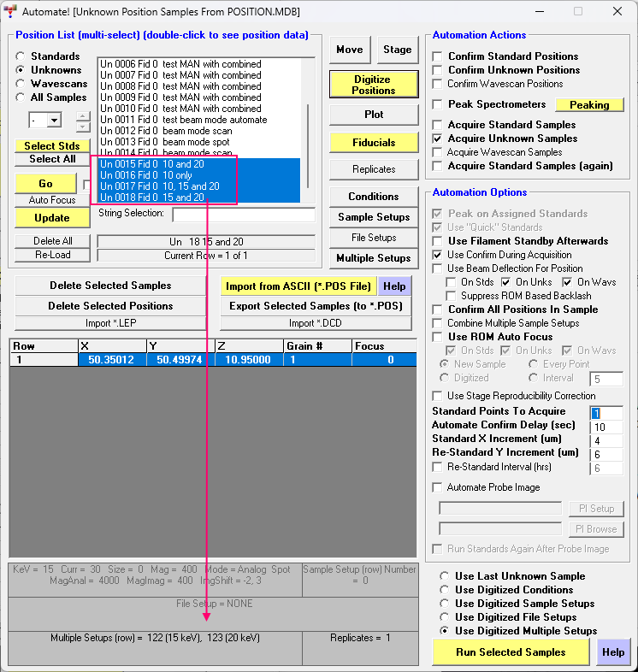Click the Automate! window title bar icon
The height and width of the screenshot is (672, 638).
click(11, 12)
